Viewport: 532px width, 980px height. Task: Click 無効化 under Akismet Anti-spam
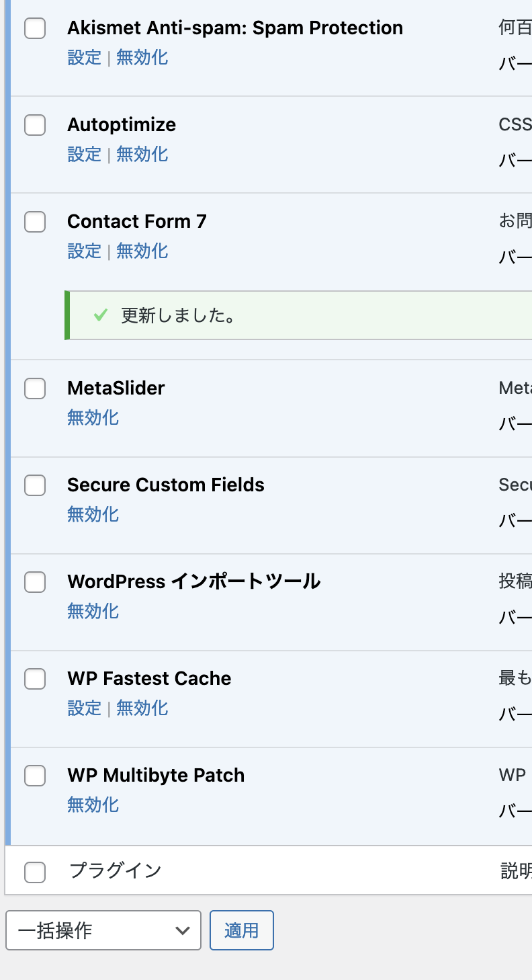142,58
